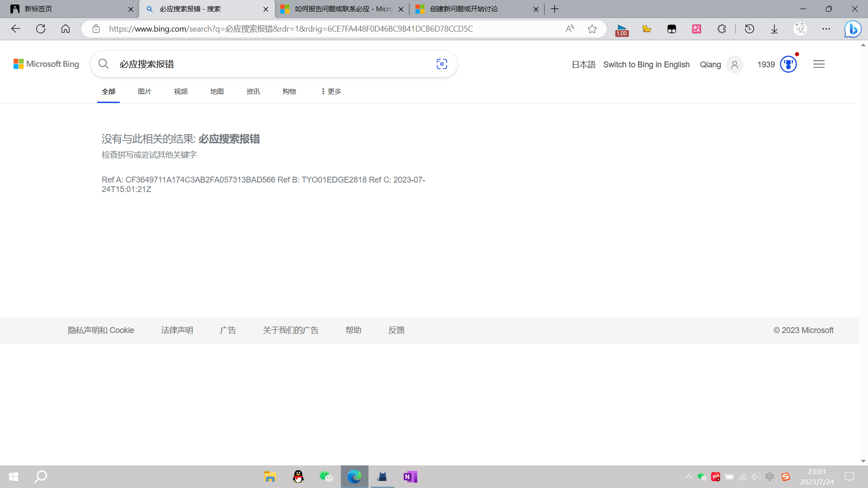Show hidden system tray icons chevron
868x488 pixels.
point(688,477)
